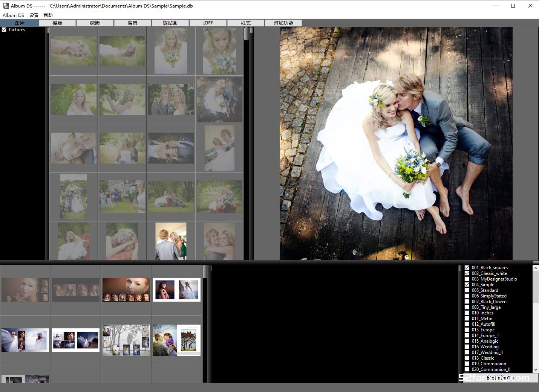Screen dimensions: 539x392
Task: Enable the 006_SimplyStated checkbox
Action: 467,296
